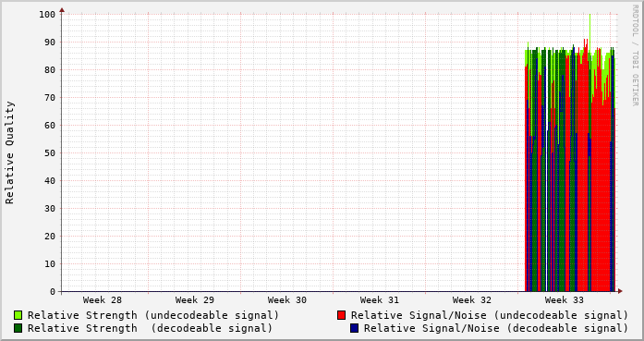Click the 0 value on the y-axis
Image resolution: width=644 pixels, height=341 pixels.
click(x=53, y=292)
